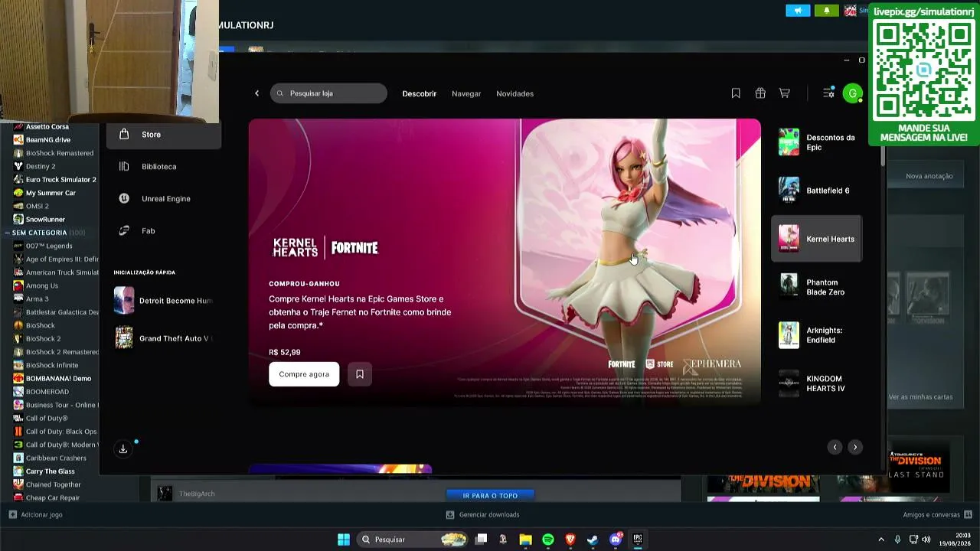Open Steam from the taskbar
The width and height of the screenshot is (980, 551).
(593, 540)
